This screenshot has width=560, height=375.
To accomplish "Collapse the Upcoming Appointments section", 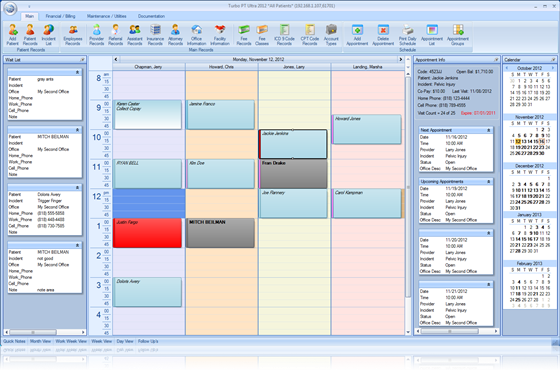I will click(x=489, y=181).
